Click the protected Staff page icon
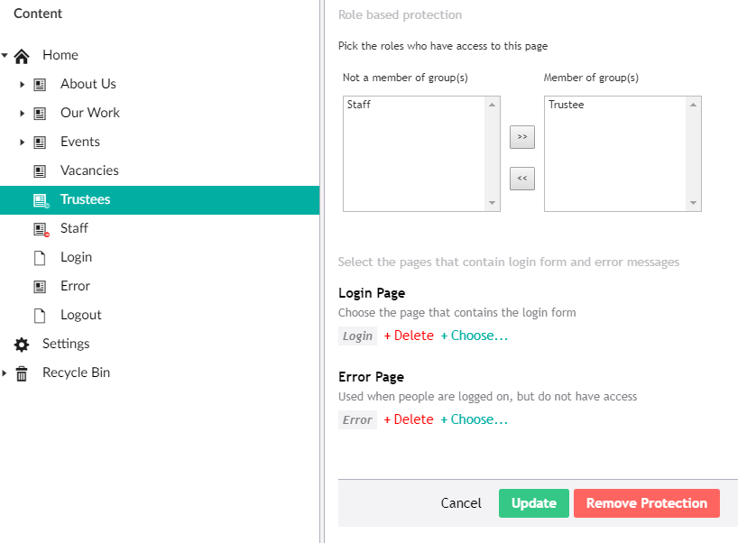Viewport: 756px width, 543px height. pyautogui.click(x=40, y=229)
